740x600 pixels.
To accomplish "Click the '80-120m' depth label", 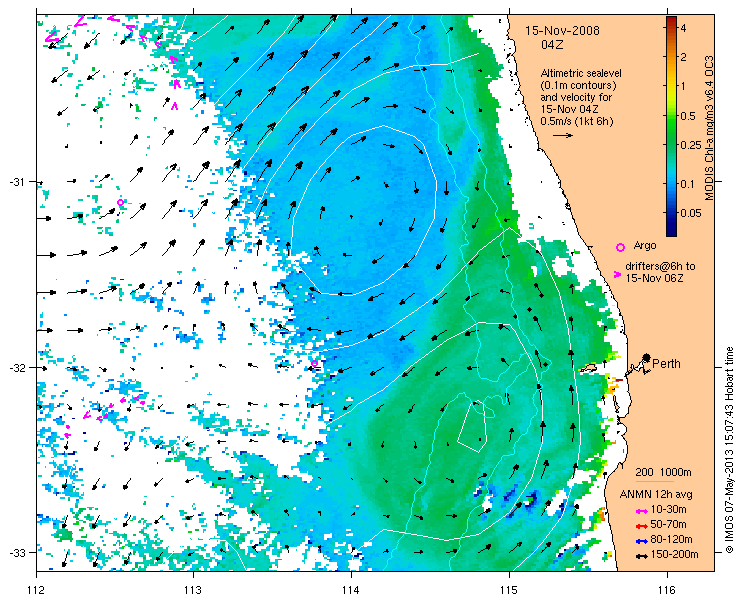I will tap(672, 540).
